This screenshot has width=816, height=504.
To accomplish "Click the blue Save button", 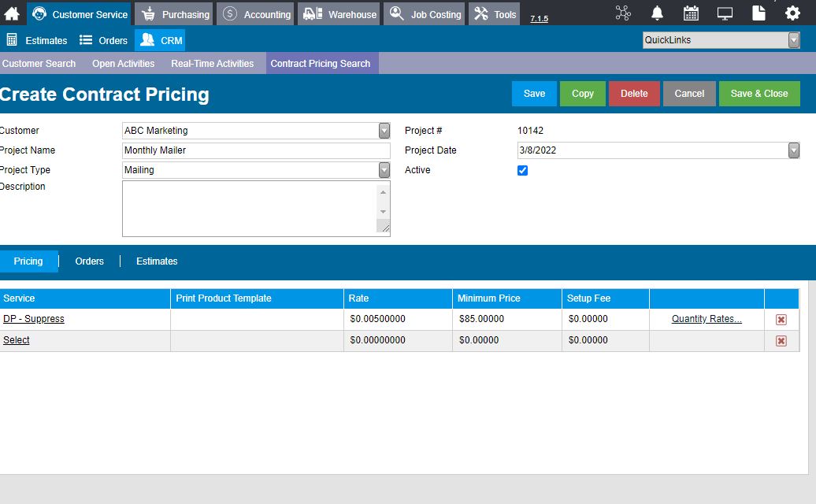I will [534, 94].
